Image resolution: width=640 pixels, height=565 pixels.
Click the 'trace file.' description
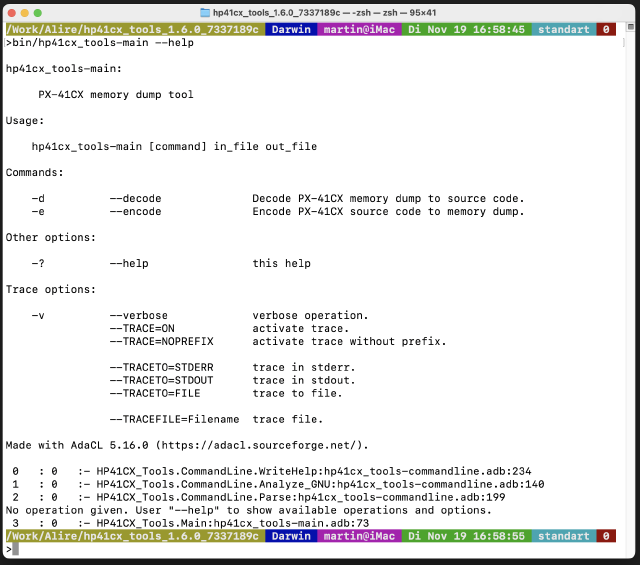coord(287,419)
